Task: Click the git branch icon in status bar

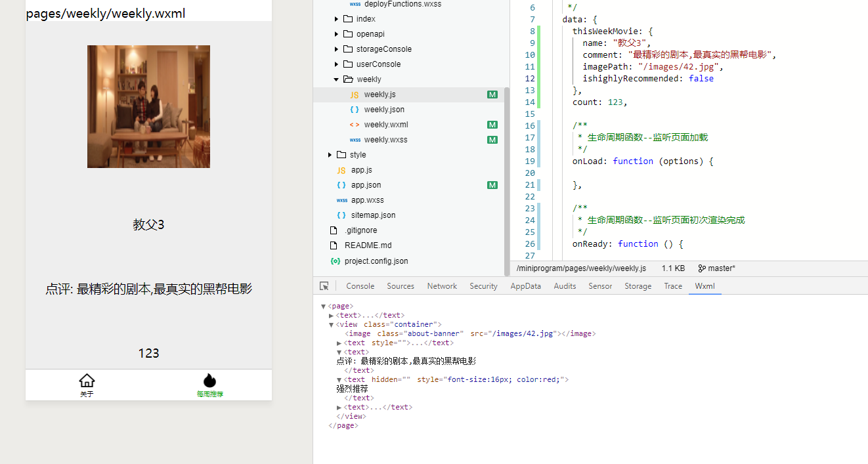Action: pos(701,268)
